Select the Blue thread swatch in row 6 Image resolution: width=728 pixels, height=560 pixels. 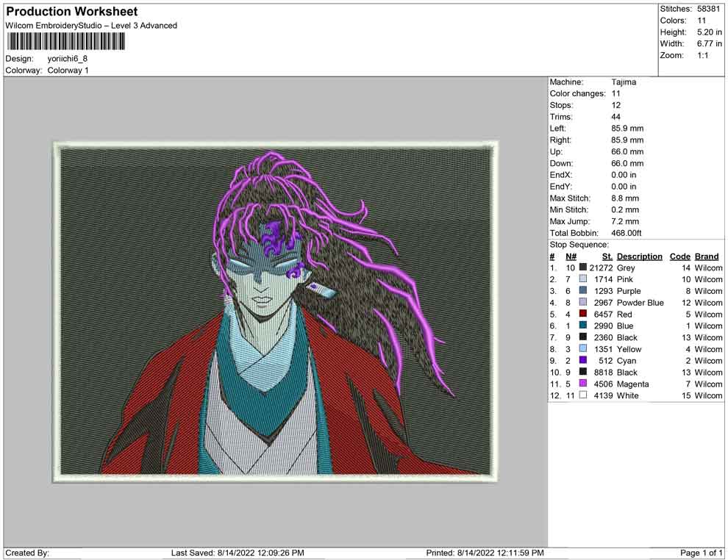(x=583, y=326)
